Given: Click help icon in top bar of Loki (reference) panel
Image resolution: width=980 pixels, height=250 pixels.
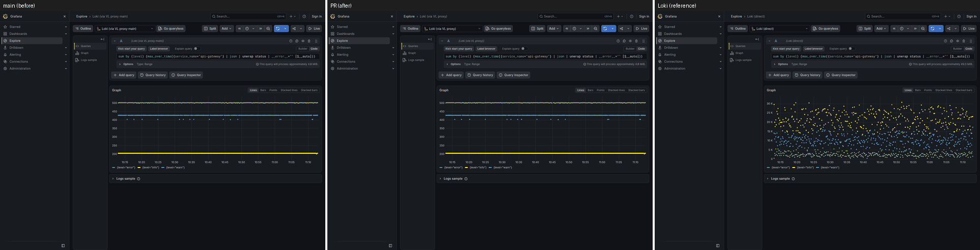Looking at the screenshot, I should tap(959, 16).
